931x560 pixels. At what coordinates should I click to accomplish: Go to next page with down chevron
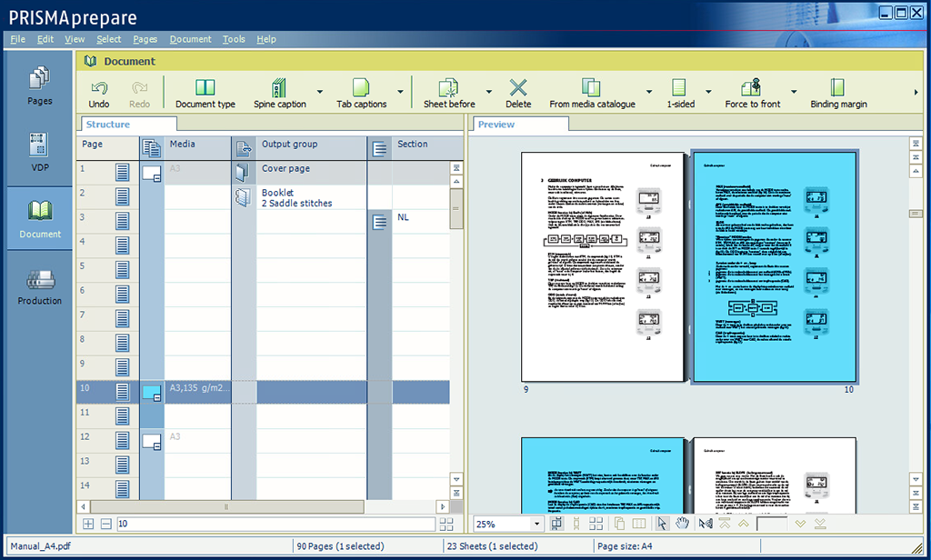(x=800, y=523)
